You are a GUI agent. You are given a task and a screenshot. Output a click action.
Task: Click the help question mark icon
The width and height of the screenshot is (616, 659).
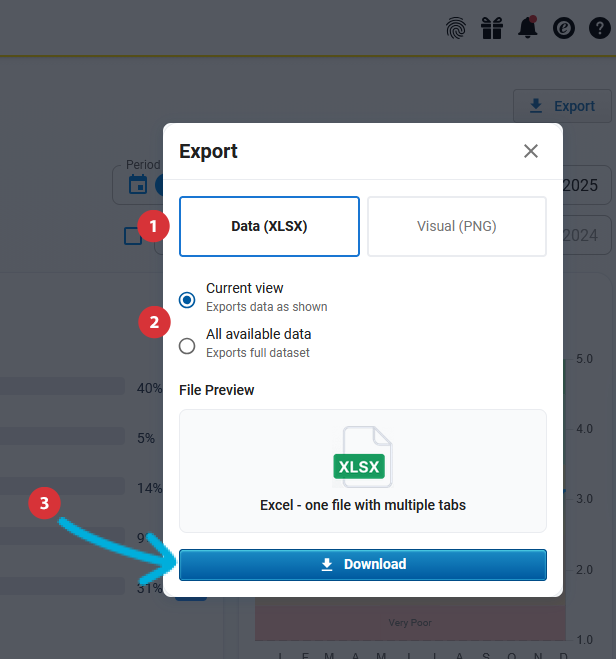coord(600,29)
